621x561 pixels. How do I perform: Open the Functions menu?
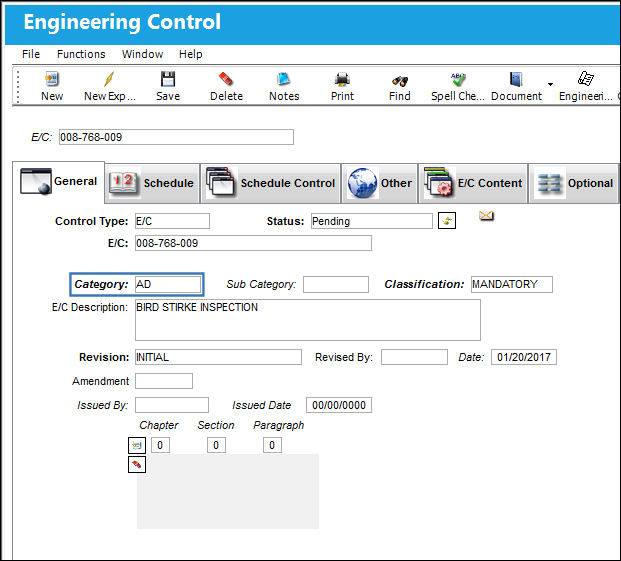pyautogui.click(x=81, y=54)
